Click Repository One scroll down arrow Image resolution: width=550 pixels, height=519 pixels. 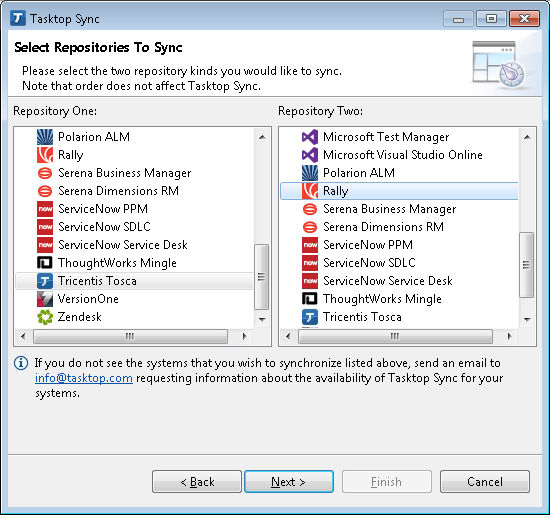(x=262, y=319)
